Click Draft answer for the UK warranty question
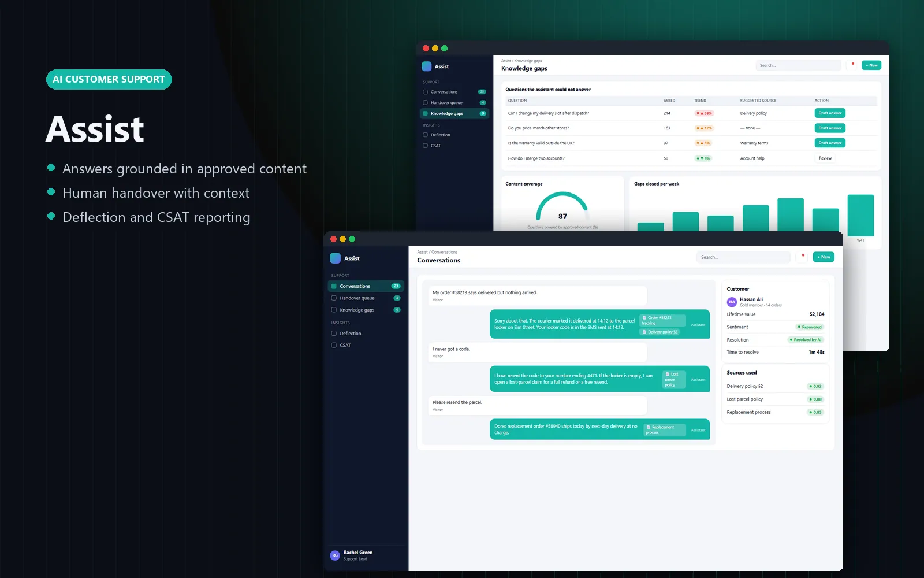 (x=830, y=143)
